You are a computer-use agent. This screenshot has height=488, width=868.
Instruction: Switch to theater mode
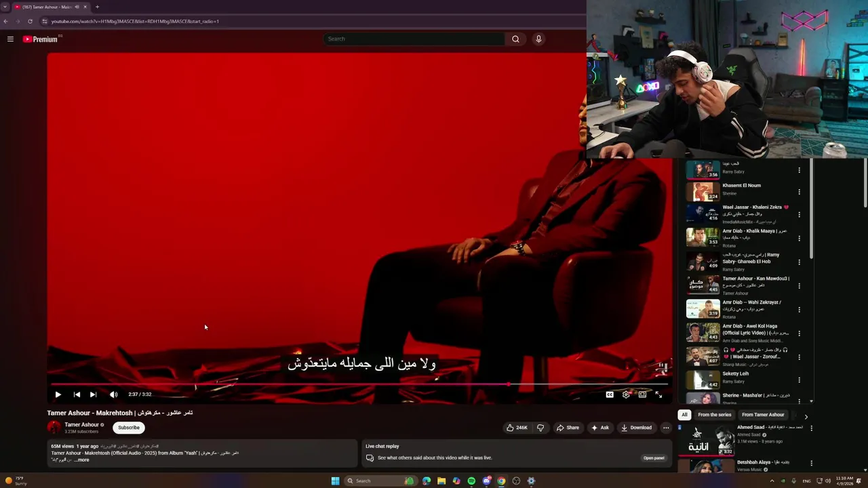(642, 394)
